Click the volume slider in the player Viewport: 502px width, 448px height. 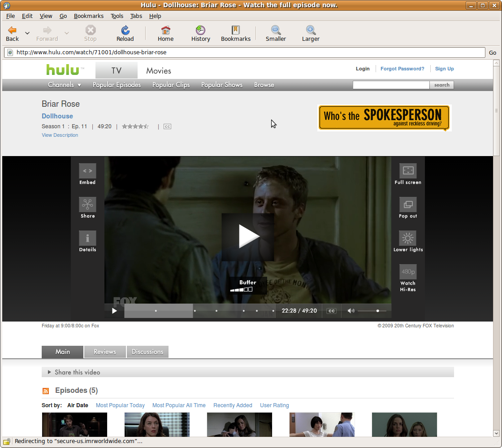(x=372, y=311)
